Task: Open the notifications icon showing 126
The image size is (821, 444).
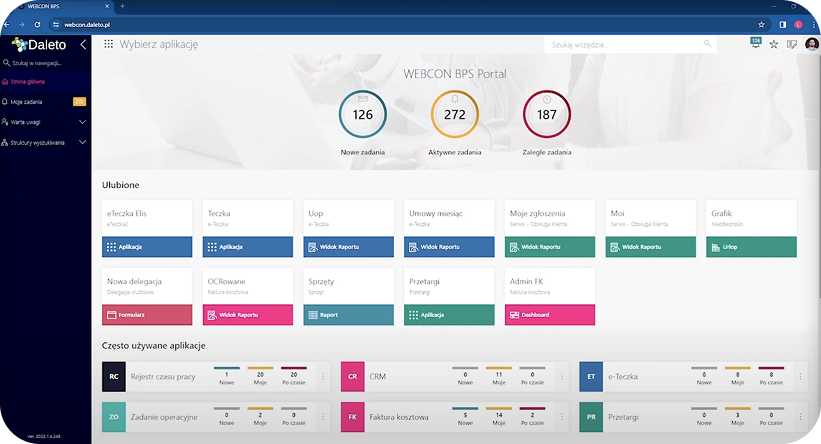Action: click(756, 43)
